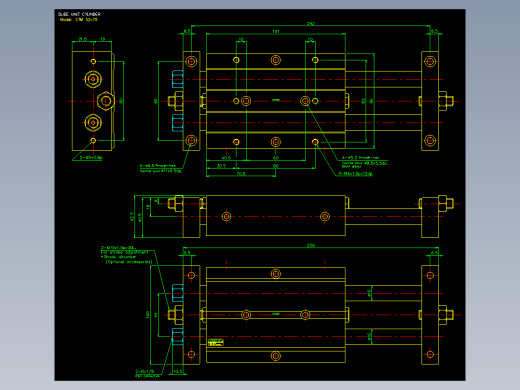Click the 'Model: STM 32x75' label
520x390 pixels.
click(78, 20)
